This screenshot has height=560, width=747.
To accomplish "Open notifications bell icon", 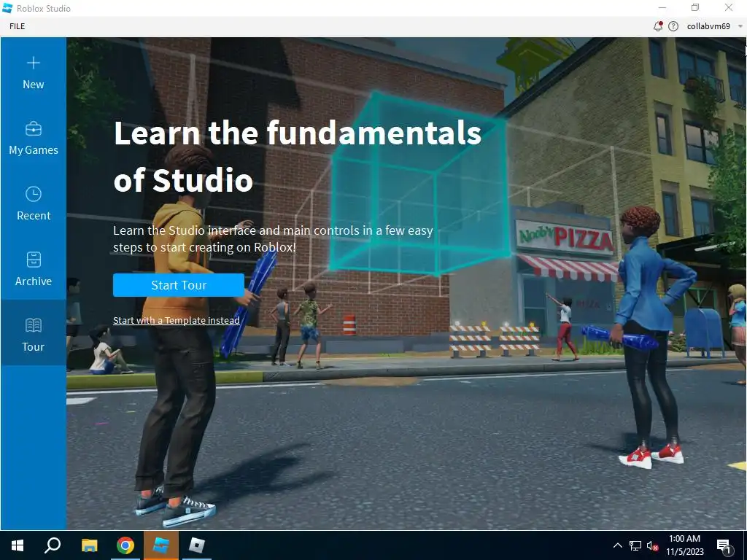I will pos(658,26).
